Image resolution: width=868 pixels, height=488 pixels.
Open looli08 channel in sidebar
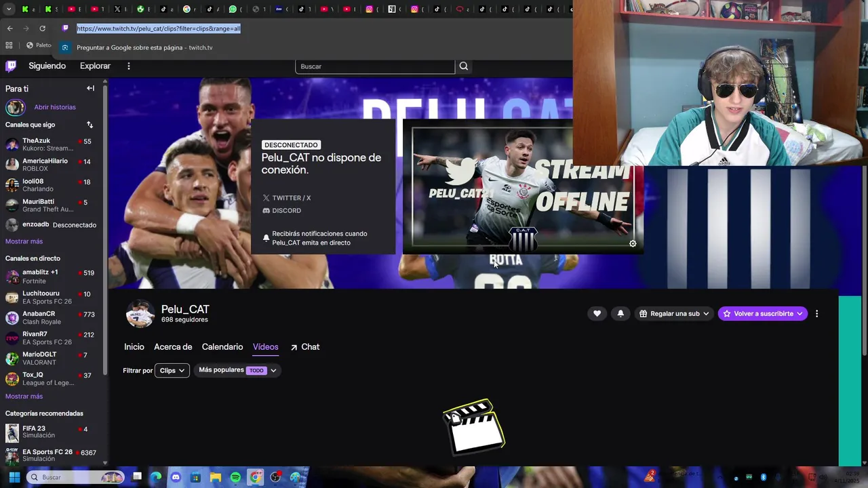tap(53, 185)
